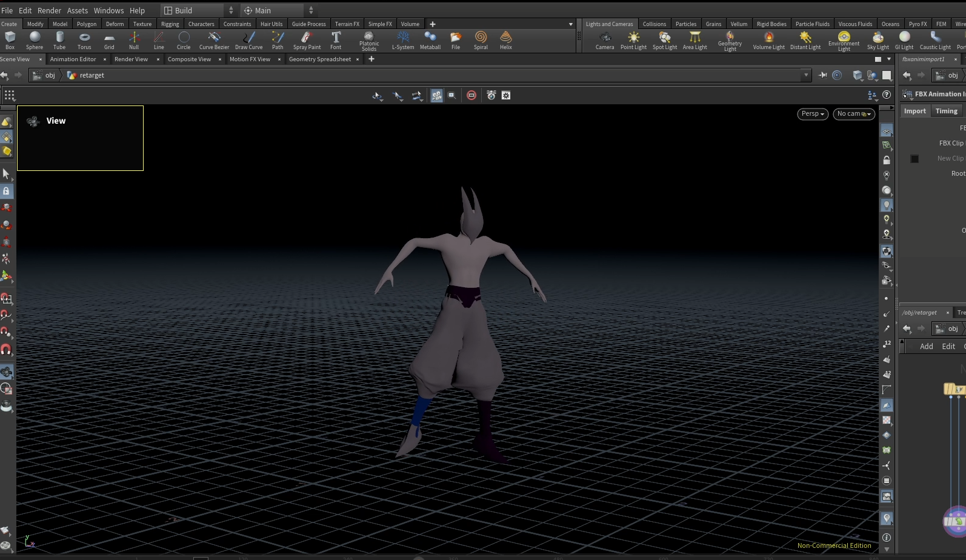Toggle the New Clip checkbox

click(x=914, y=159)
